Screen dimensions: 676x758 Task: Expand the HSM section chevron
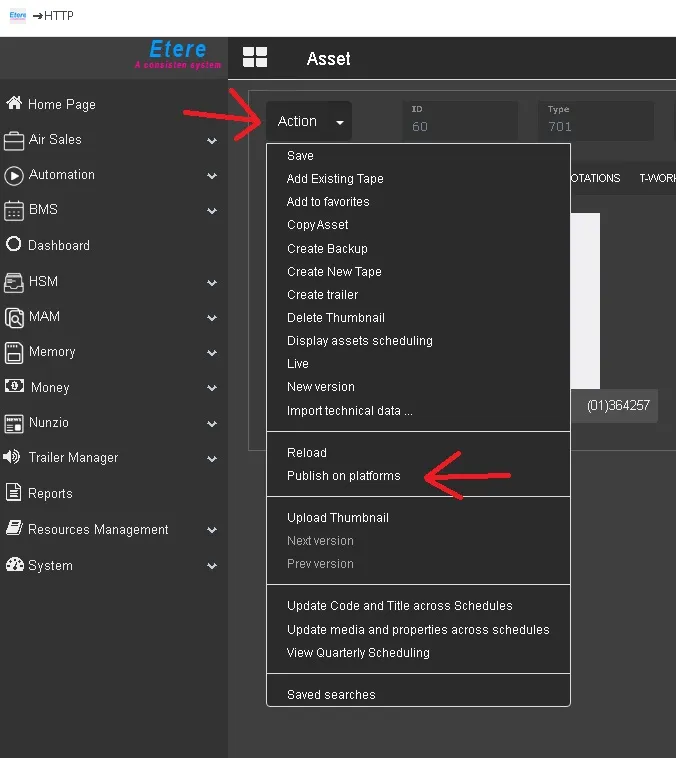(x=212, y=283)
